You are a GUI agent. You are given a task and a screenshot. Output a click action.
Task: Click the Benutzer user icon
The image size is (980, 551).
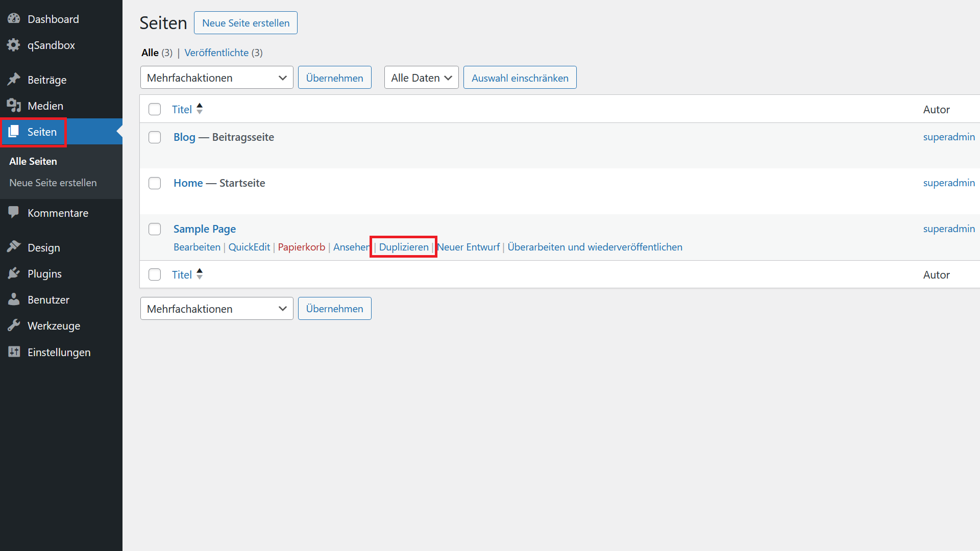(x=14, y=299)
